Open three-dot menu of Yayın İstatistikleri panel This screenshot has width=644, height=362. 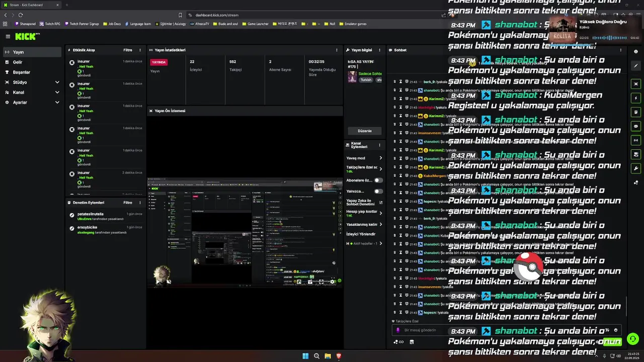337,50
